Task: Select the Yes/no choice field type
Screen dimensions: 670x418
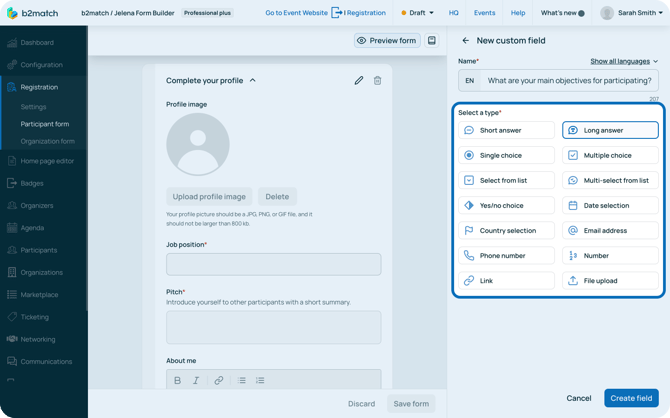Action: tap(506, 206)
